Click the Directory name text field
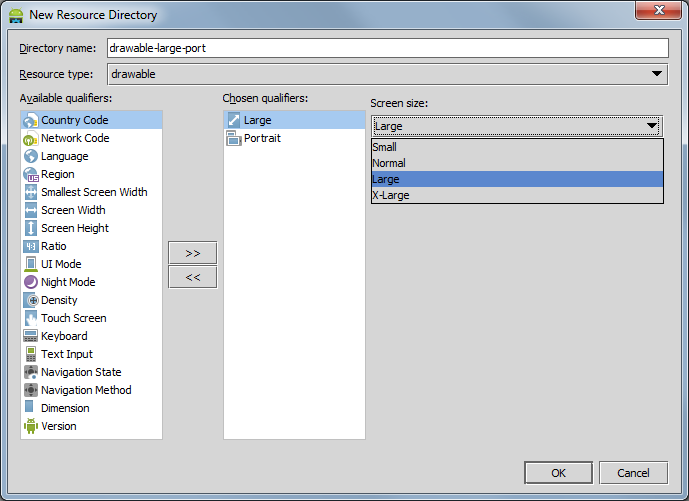The image size is (689, 501). (x=386, y=48)
